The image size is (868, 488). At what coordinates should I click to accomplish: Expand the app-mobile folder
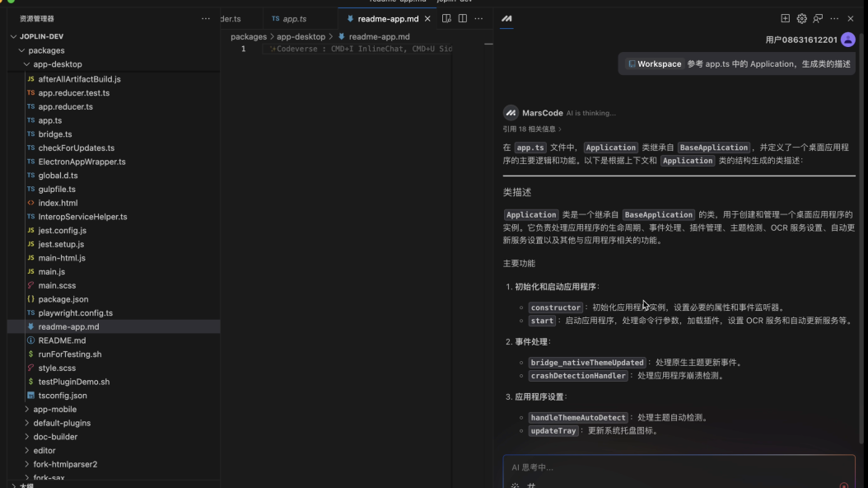point(54,409)
